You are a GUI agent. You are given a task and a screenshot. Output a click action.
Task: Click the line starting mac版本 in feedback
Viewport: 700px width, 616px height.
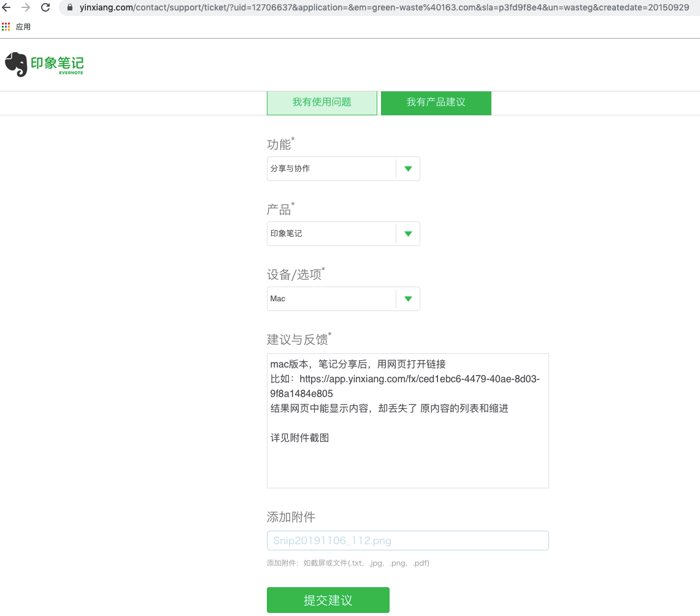(x=358, y=364)
